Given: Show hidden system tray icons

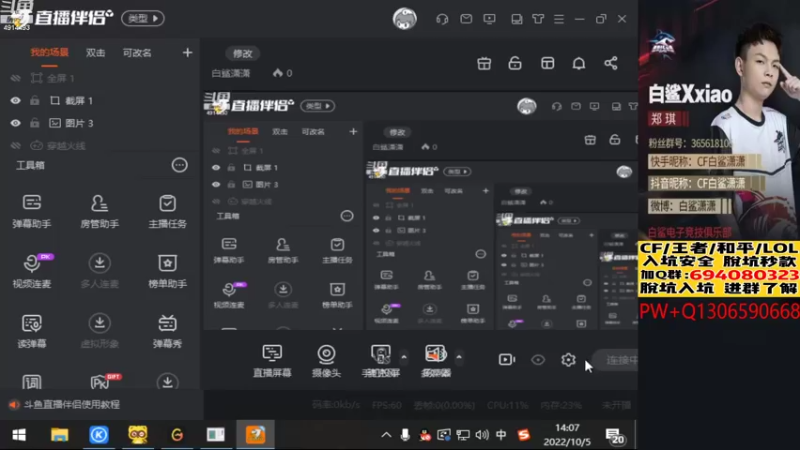Looking at the screenshot, I should click(386, 435).
